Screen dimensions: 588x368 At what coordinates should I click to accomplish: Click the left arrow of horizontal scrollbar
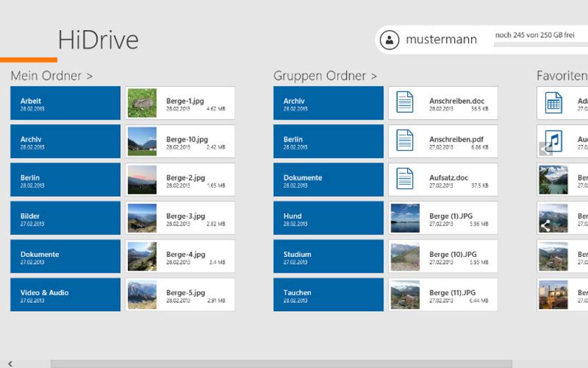(x=10, y=363)
